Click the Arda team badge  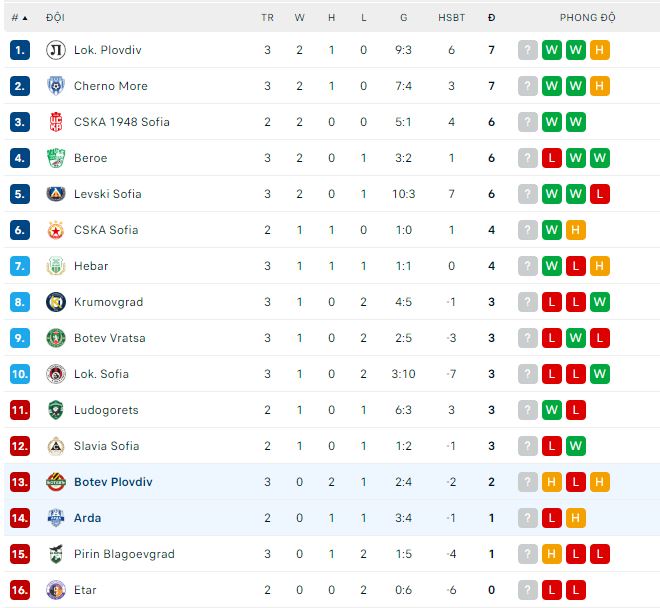point(56,518)
